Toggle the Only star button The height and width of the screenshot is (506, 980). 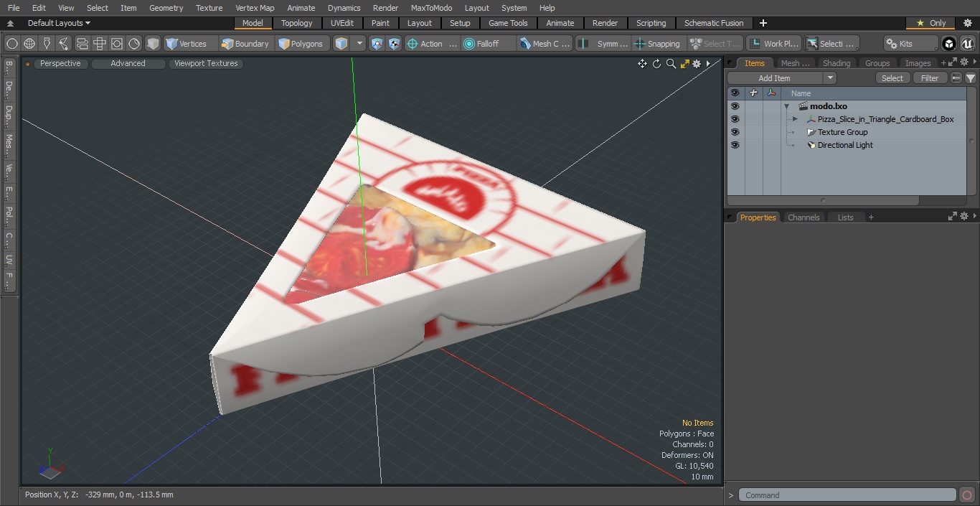(931, 23)
